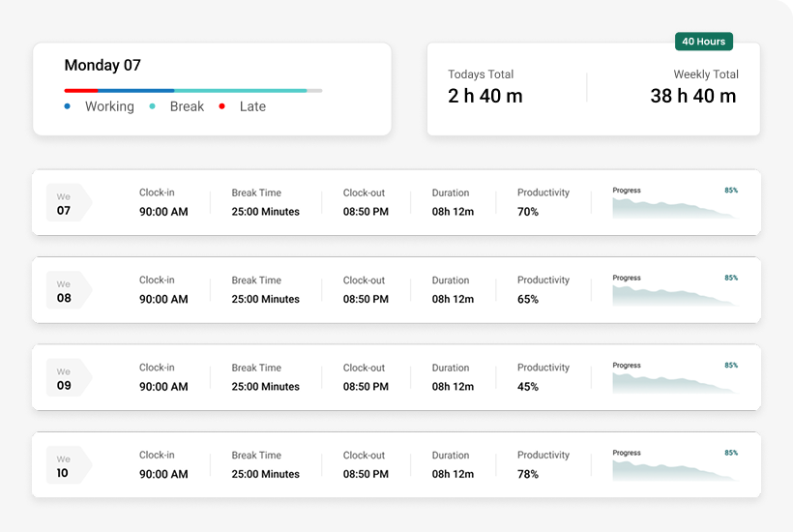Open the progress chart for day 10

675,466
